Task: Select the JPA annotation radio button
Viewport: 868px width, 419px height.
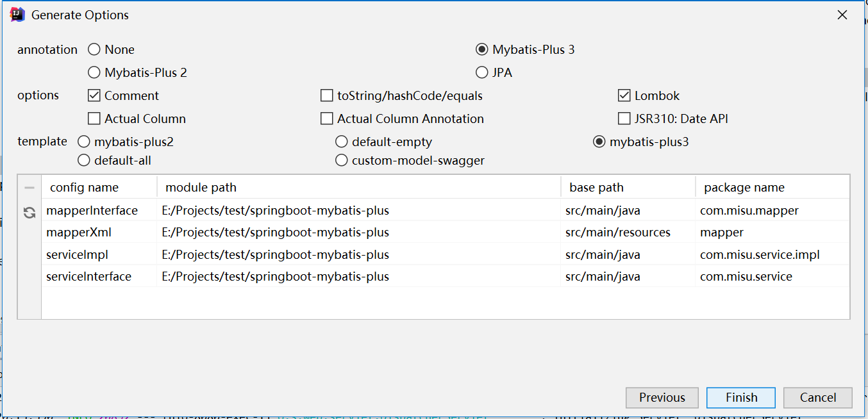Action: (482, 73)
